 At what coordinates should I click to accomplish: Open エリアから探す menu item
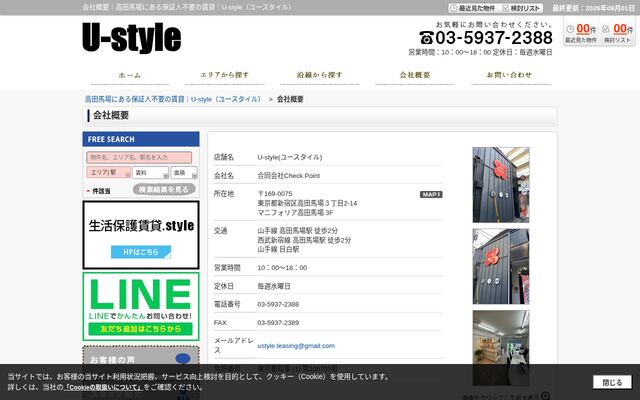[x=224, y=75]
